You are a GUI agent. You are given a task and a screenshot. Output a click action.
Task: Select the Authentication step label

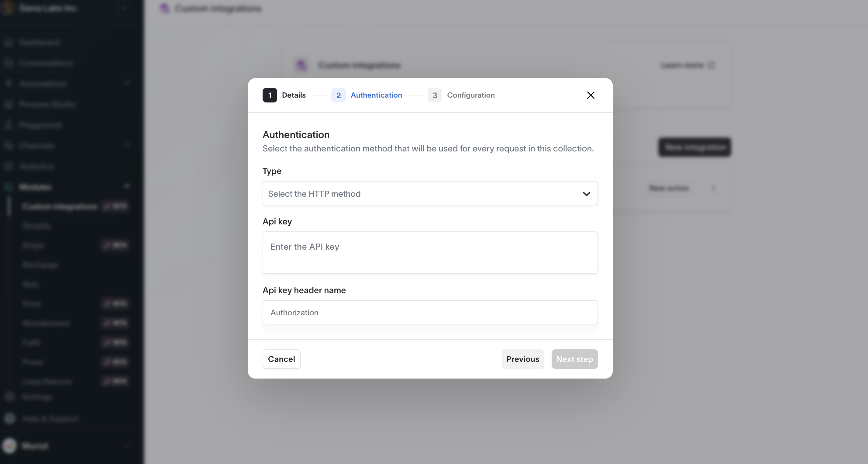(376, 95)
